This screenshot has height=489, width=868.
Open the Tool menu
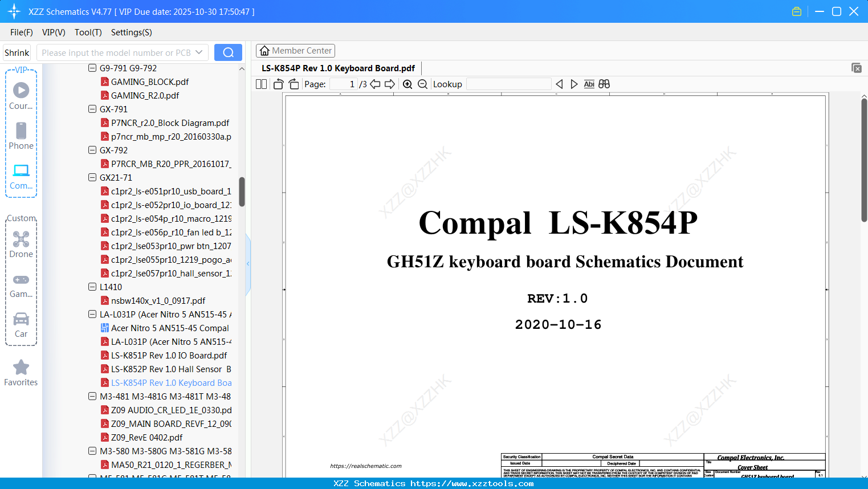[88, 32]
